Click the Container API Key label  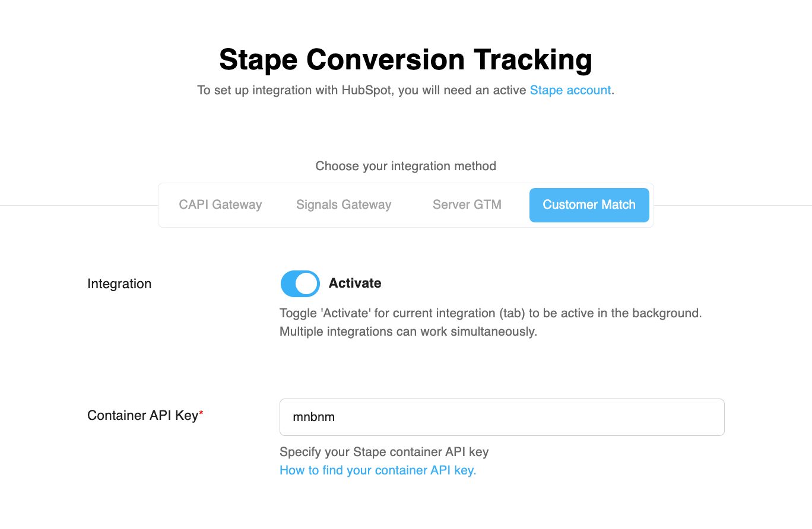click(x=142, y=415)
